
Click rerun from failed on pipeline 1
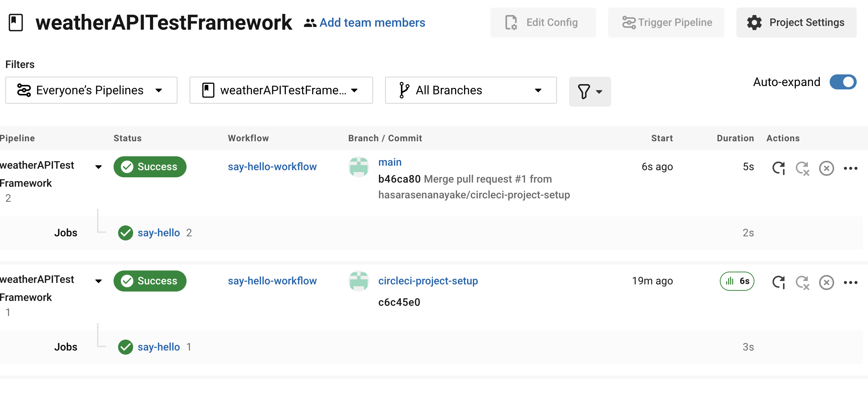click(803, 283)
